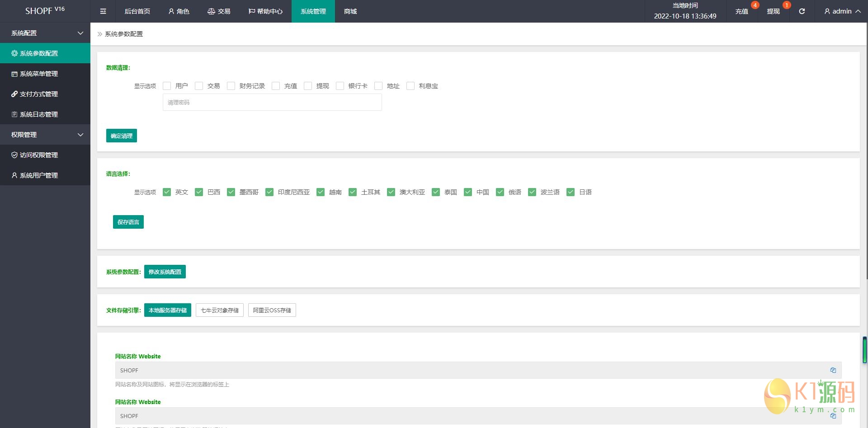Select the 系统管理 top menu
Image resolution: width=868 pixels, height=428 pixels.
click(313, 11)
